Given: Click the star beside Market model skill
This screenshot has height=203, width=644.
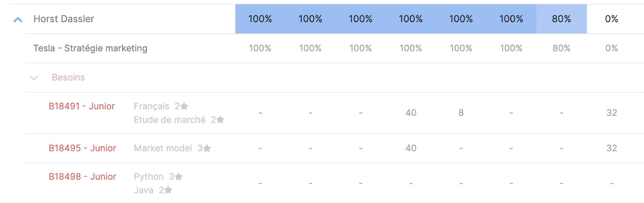Looking at the screenshot, I should click(x=207, y=148).
